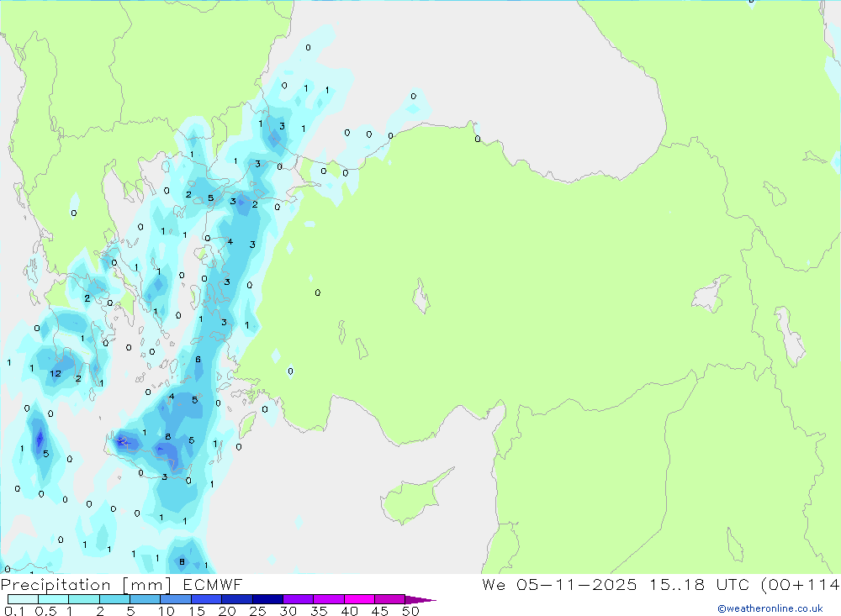This screenshot has height=616, width=841.
Task: Click the 2–5 mm legend color box
Action: tap(114, 599)
